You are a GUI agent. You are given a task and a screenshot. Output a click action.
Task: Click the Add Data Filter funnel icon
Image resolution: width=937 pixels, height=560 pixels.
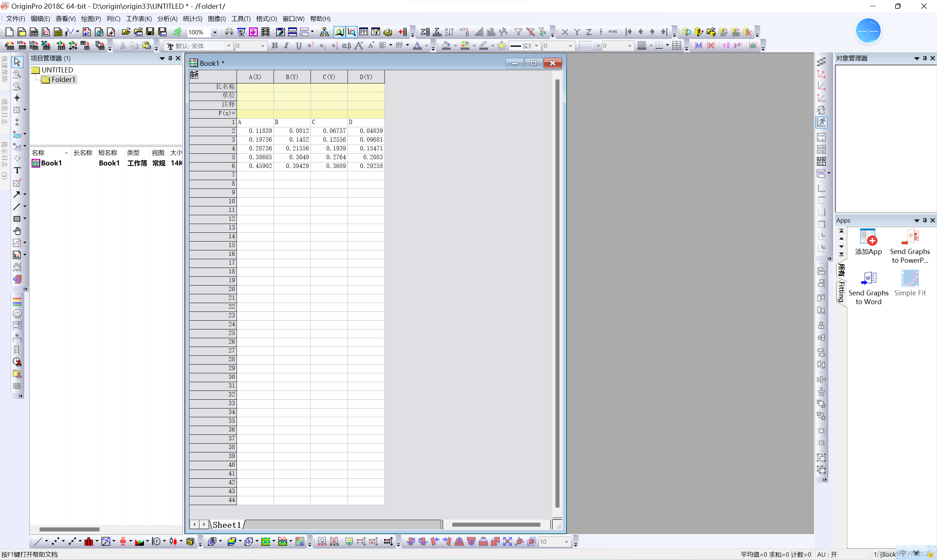[x=518, y=32]
